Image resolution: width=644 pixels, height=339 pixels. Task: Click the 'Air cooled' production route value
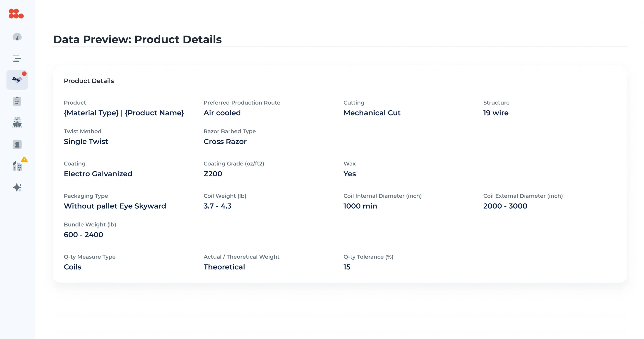[222, 113]
